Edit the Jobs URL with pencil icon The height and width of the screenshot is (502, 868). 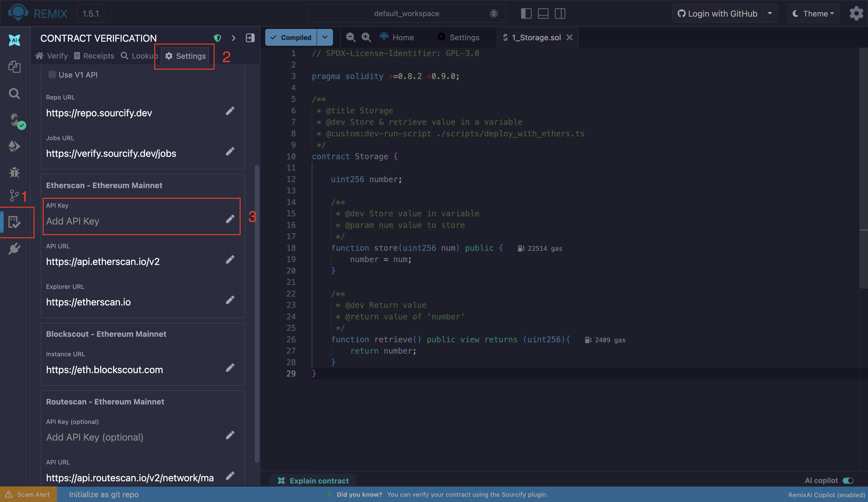click(x=230, y=151)
